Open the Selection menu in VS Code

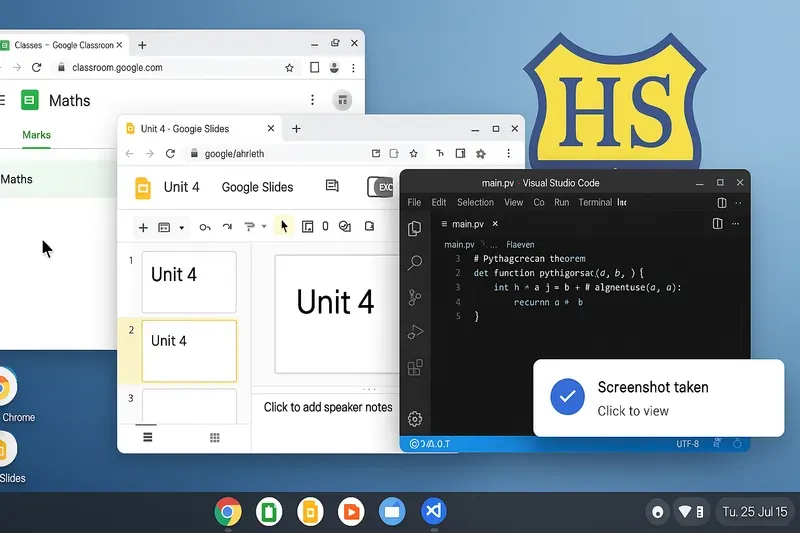click(476, 202)
